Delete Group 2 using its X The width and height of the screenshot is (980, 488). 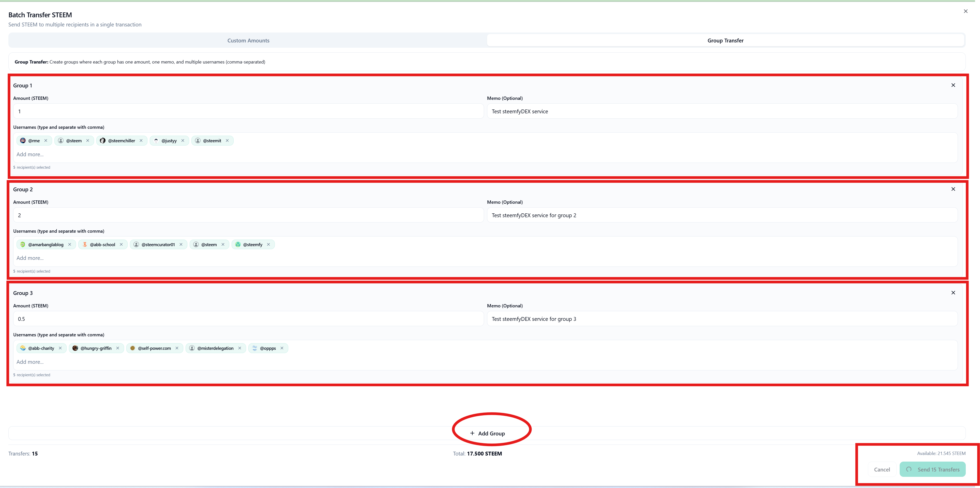(x=953, y=189)
